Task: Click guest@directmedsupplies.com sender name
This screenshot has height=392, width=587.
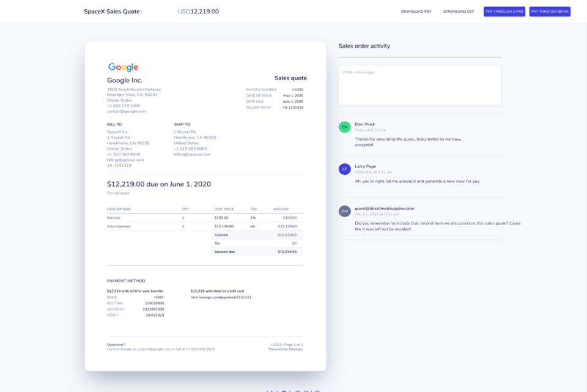Action: [x=385, y=209]
